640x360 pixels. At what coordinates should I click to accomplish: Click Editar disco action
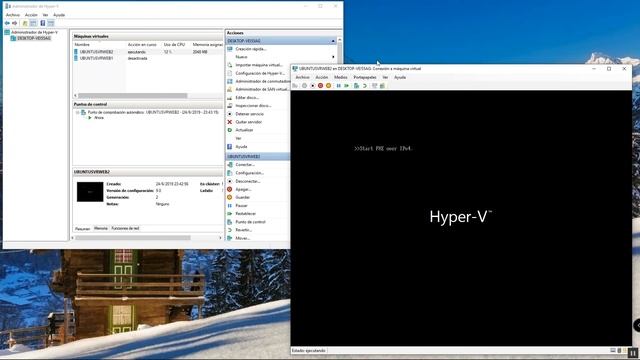(247, 98)
